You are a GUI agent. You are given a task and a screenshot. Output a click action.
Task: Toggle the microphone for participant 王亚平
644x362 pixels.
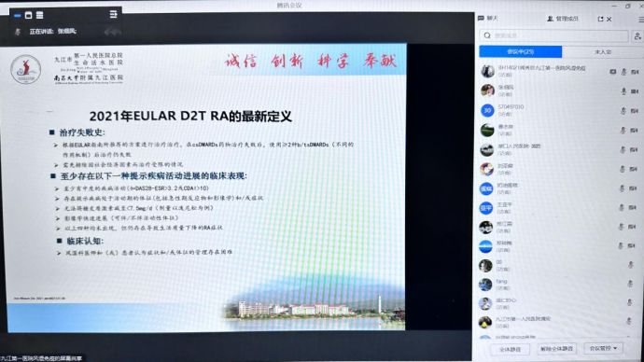tap(622, 208)
